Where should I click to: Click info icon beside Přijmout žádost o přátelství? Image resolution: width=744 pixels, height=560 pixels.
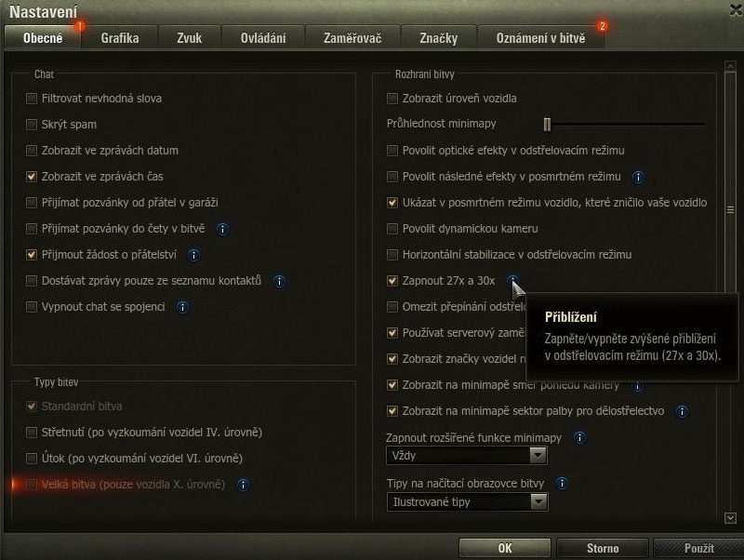[193, 255]
